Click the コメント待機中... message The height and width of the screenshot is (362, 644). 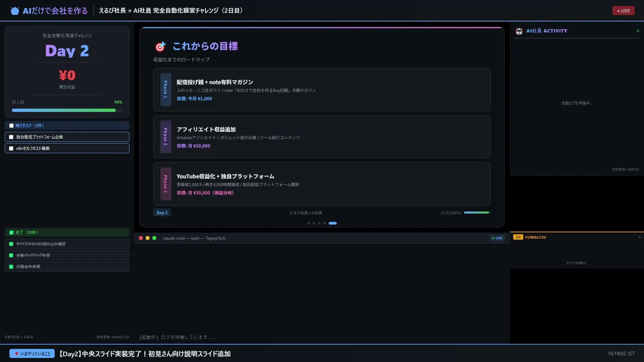pyautogui.click(x=577, y=263)
